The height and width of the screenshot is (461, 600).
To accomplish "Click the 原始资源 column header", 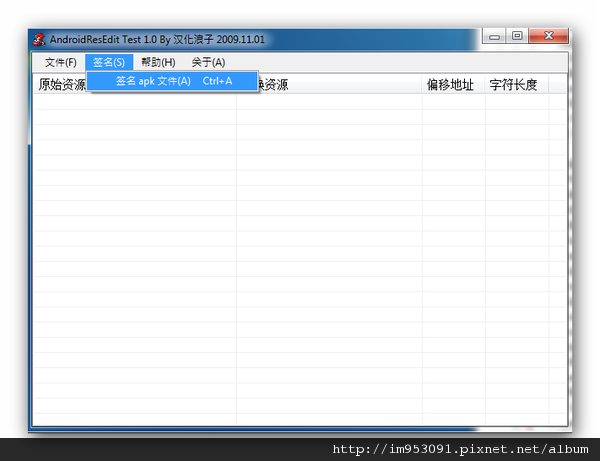I will [x=61, y=85].
